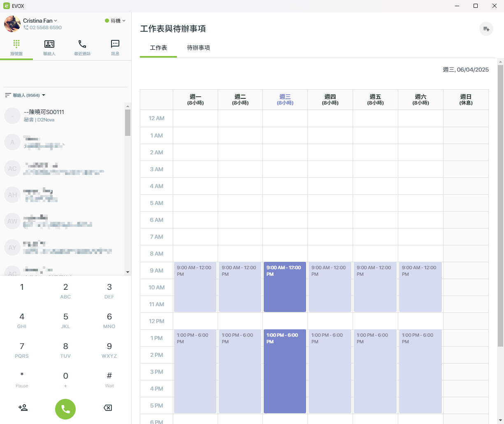Open Thursday 9:00 AM - 12:00 PM shift

coord(330,287)
